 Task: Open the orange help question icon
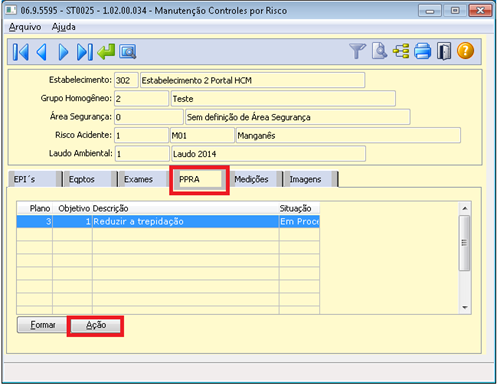click(x=465, y=51)
